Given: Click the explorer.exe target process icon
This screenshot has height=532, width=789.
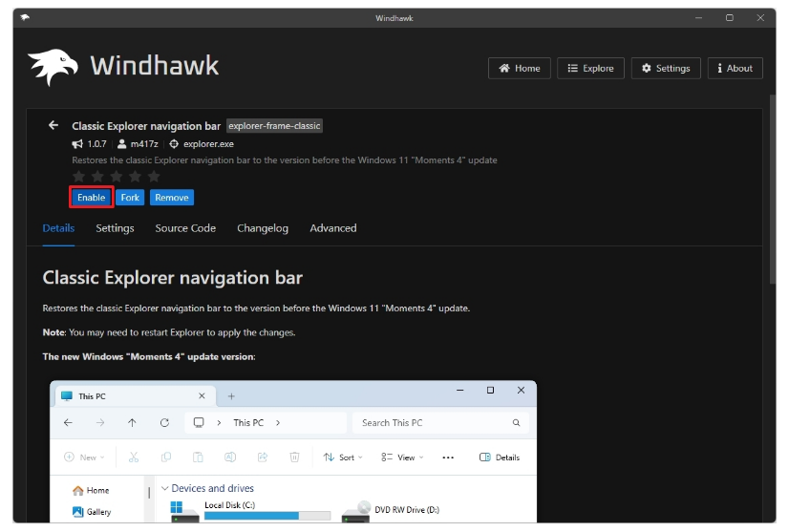Looking at the screenshot, I should (174, 144).
